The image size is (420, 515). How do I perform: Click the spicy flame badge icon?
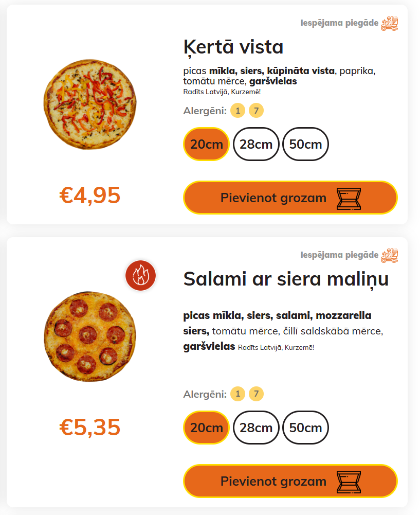pos(140,275)
